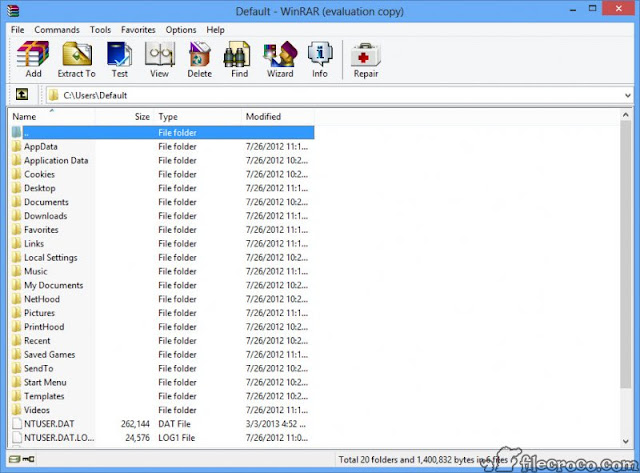
Task: Select the NetHood folder name
Action: pyautogui.click(x=42, y=299)
